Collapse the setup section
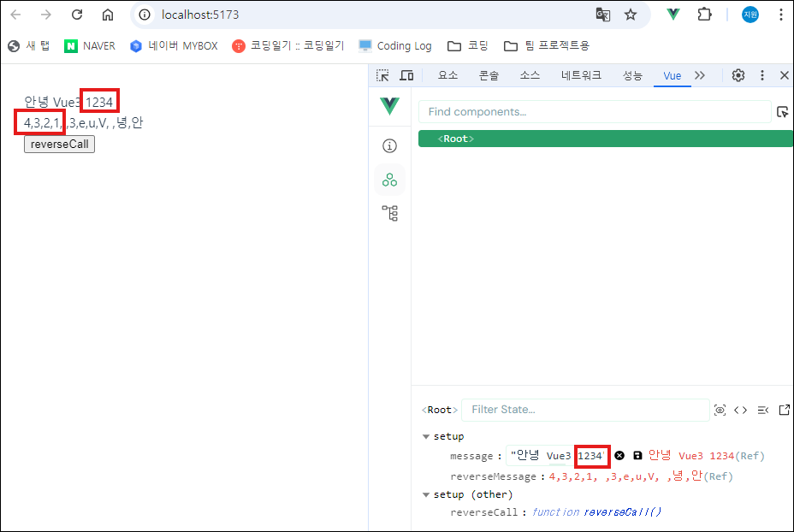This screenshot has width=794, height=532. coord(426,436)
